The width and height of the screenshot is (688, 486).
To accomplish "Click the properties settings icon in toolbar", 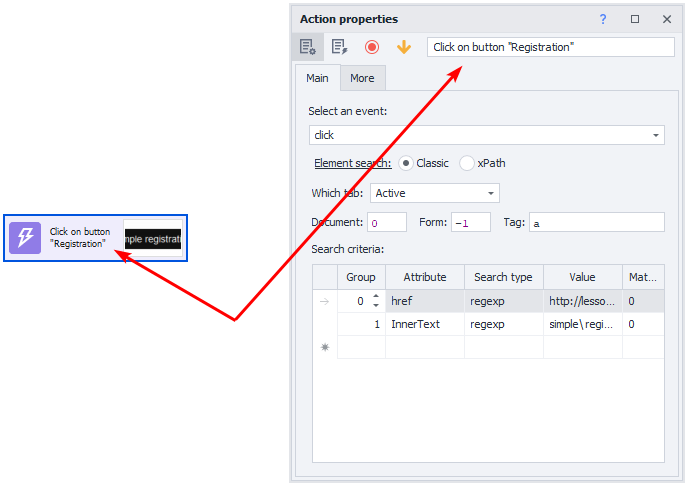I will coord(308,47).
